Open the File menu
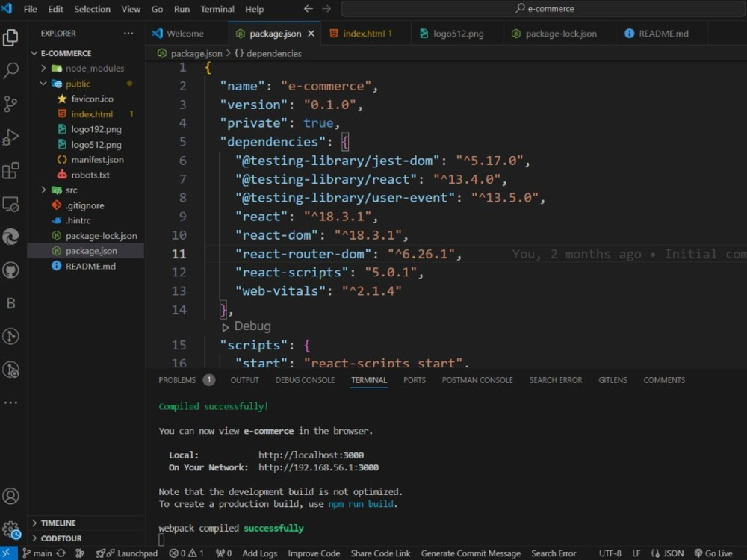 pyautogui.click(x=31, y=9)
